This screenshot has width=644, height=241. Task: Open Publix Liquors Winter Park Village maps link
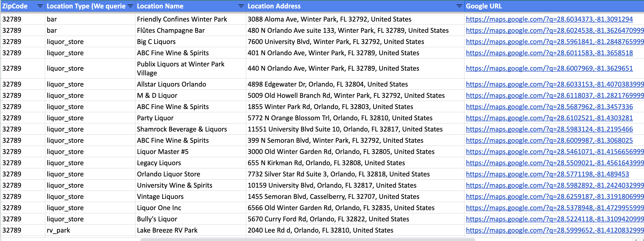pos(549,69)
